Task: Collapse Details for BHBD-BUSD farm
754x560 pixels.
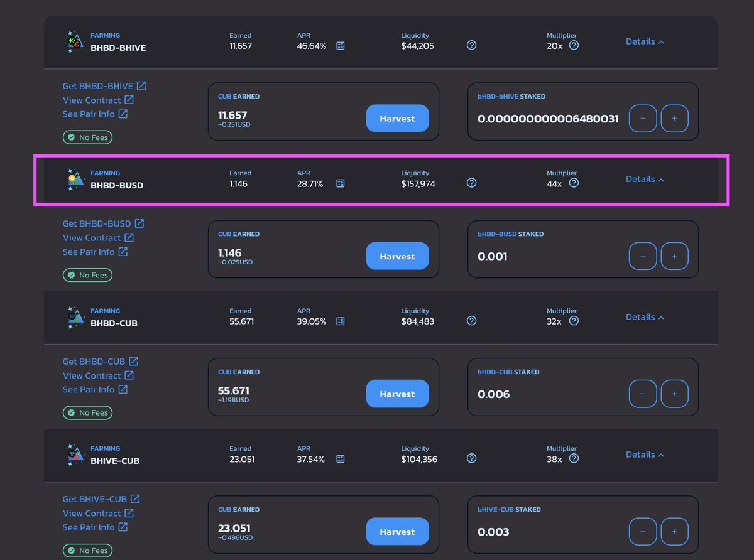Action: pyautogui.click(x=645, y=179)
